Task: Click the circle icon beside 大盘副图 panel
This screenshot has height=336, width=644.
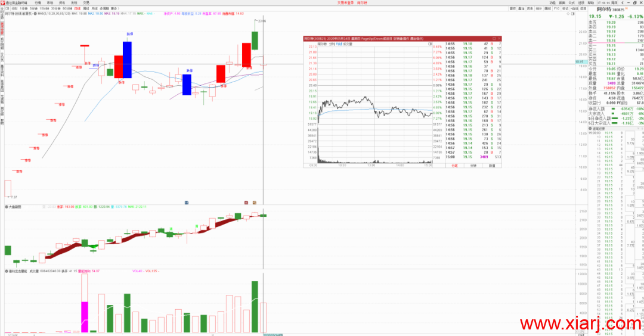Action: point(7,207)
